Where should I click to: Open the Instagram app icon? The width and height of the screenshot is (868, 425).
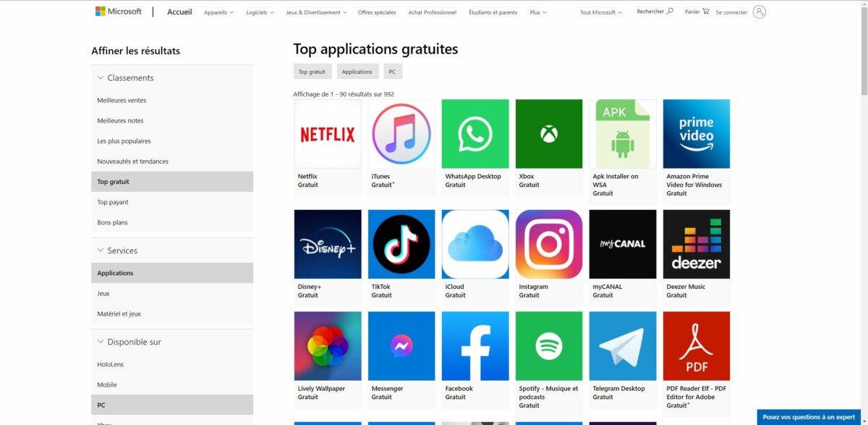click(x=549, y=244)
